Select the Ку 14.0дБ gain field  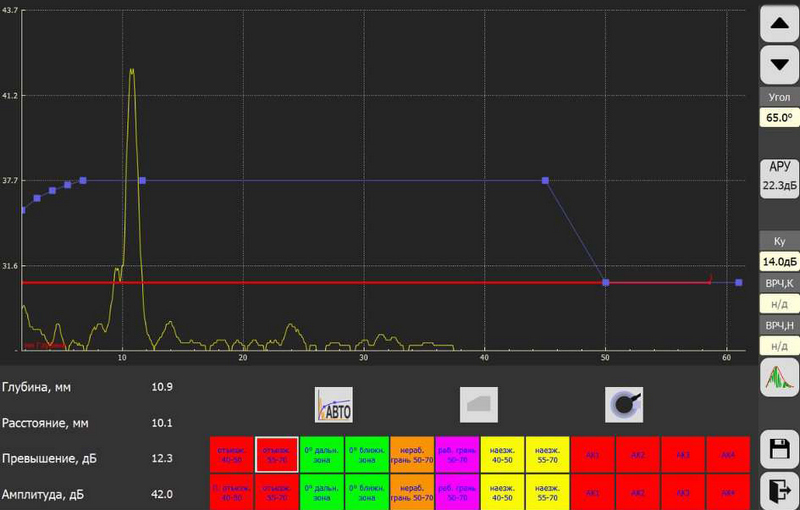pos(778,262)
